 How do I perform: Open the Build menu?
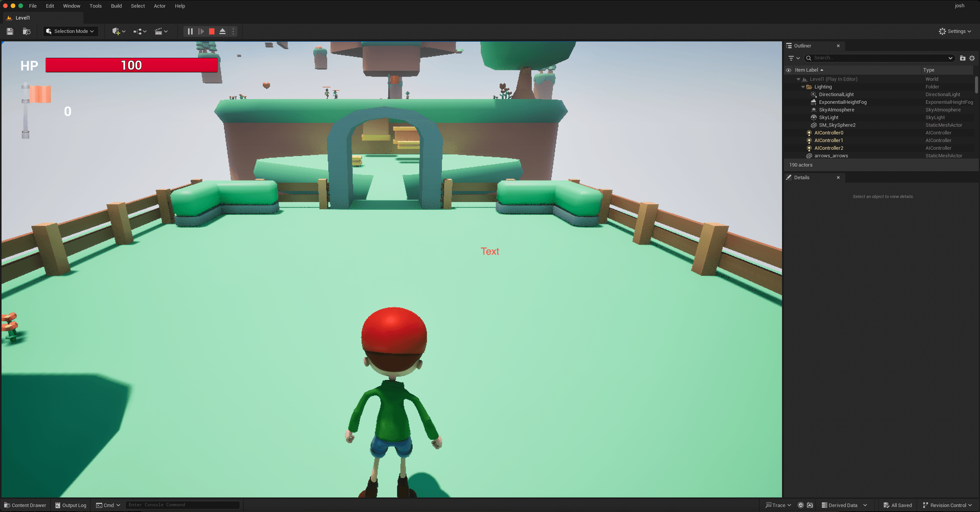click(x=116, y=6)
